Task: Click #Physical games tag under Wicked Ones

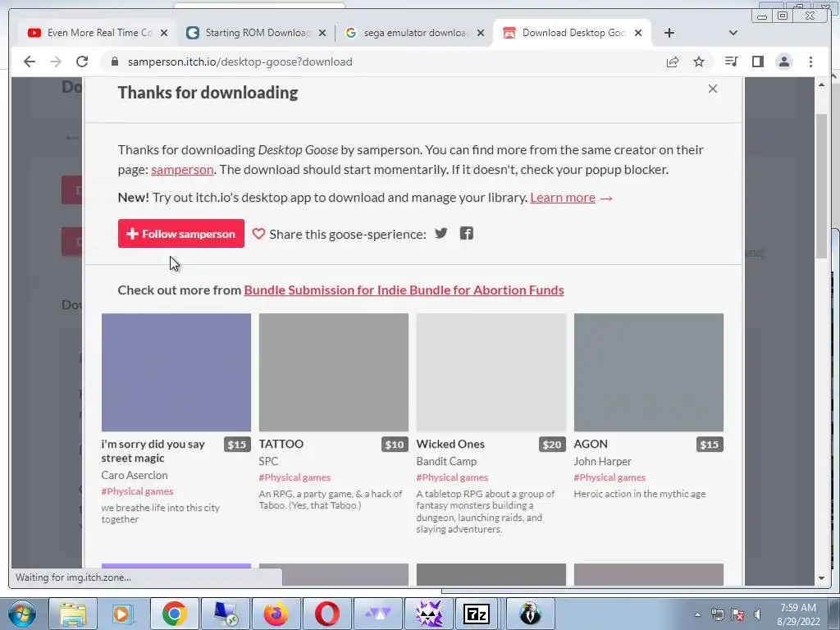Action: coord(452,477)
